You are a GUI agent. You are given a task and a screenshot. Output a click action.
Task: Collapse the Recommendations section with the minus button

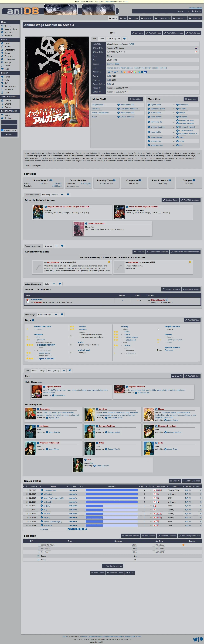[x=56, y=246]
